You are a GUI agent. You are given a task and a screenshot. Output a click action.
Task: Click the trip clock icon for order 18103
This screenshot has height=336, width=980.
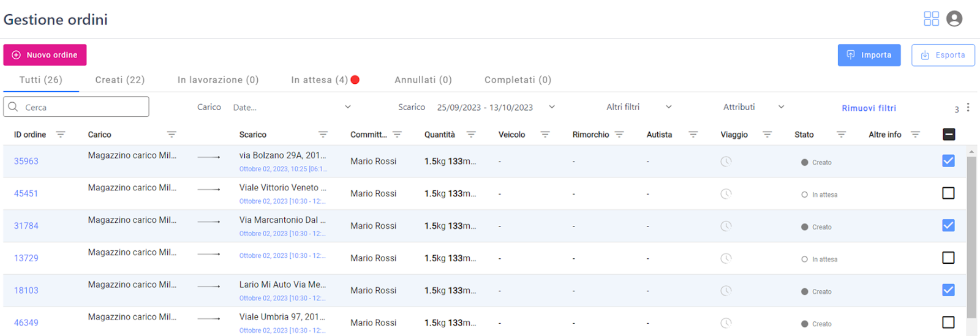tap(726, 291)
